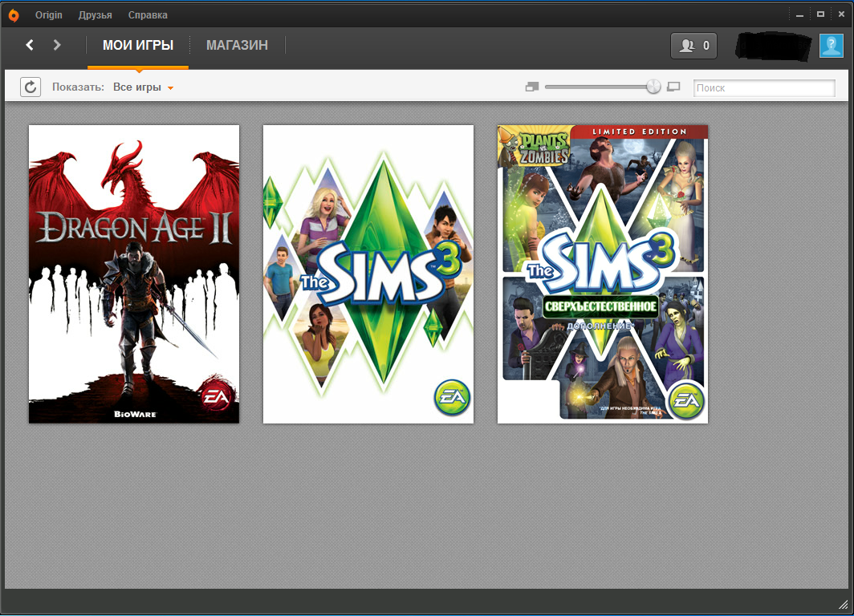Click the user avatar icon
854x616 pixels.
[x=832, y=46]
